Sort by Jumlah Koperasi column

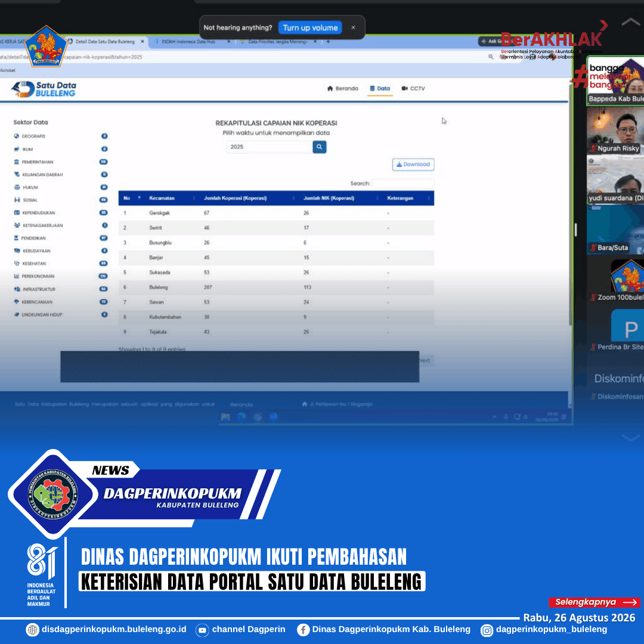[x=249, y=198]
